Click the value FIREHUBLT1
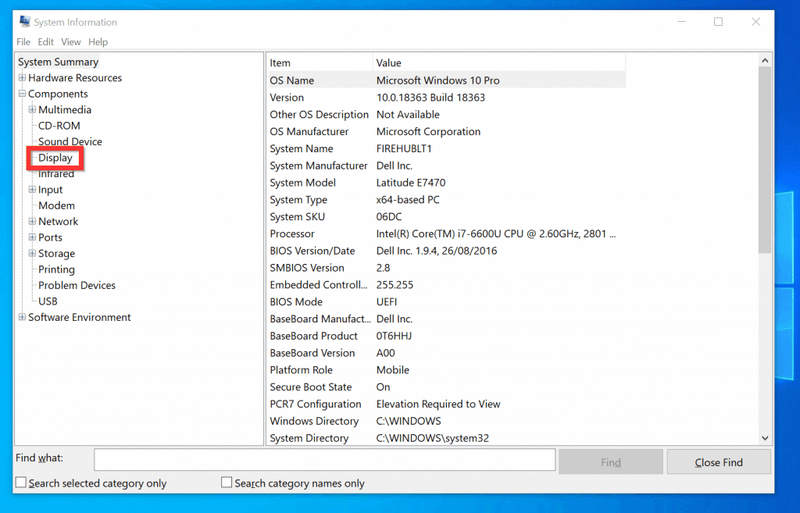Viewport: 800px width, 513px height. tap(404, 149)
